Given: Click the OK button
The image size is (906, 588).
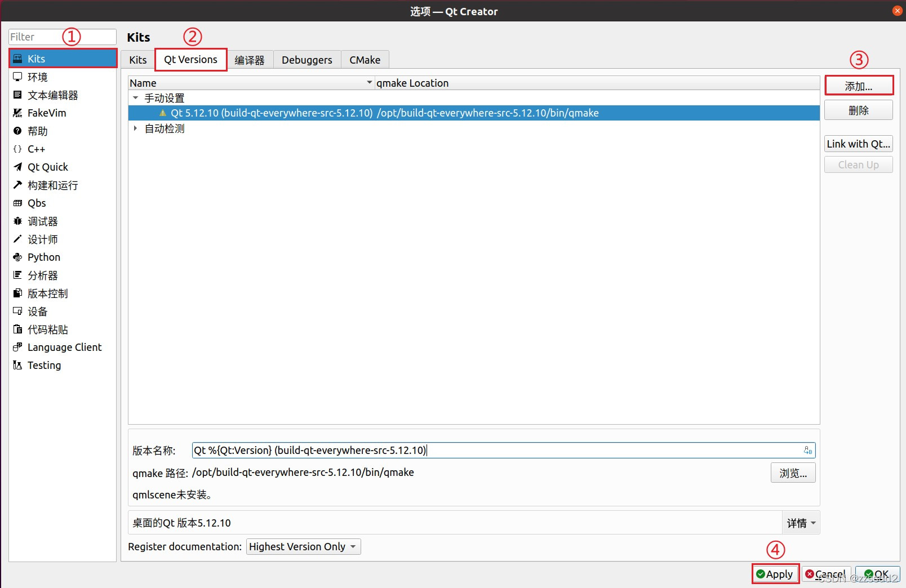Looking at the screenshot, I should (x=877, y=574).
